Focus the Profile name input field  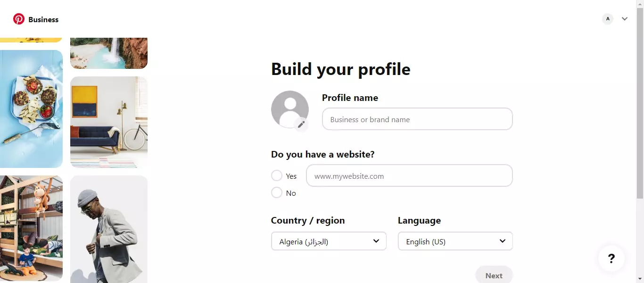tap(417, 119)
